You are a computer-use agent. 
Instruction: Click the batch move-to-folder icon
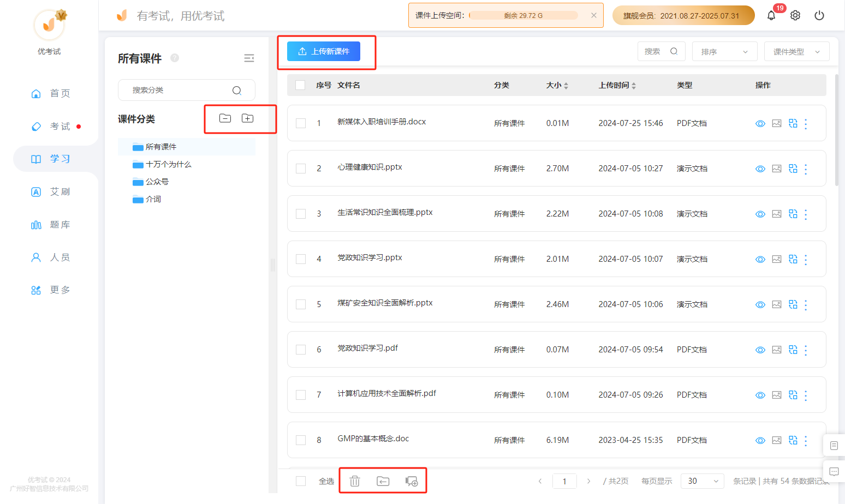tap(383, 481)
